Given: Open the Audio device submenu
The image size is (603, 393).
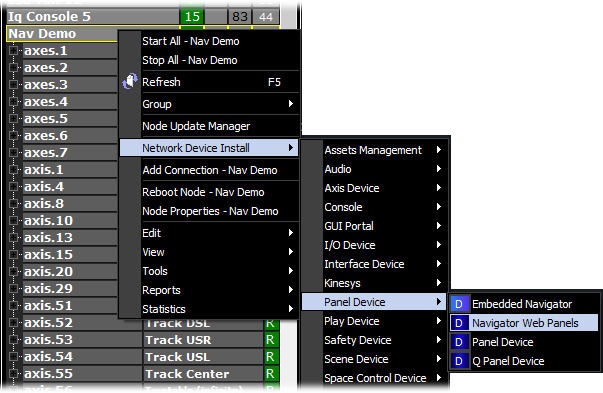Looking at the screenshot, I should [375, 169].
